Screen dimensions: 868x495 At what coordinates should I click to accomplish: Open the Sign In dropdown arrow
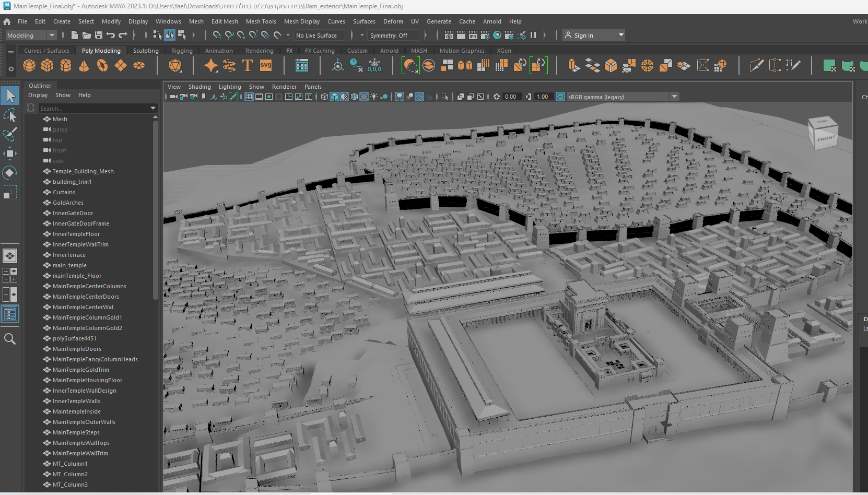coord(620,35)
